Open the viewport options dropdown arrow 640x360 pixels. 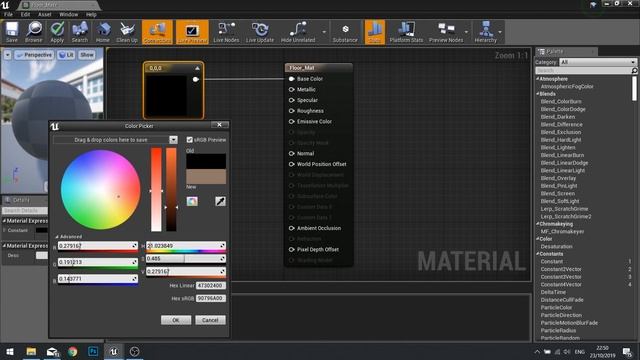click(x=8, y=55)
